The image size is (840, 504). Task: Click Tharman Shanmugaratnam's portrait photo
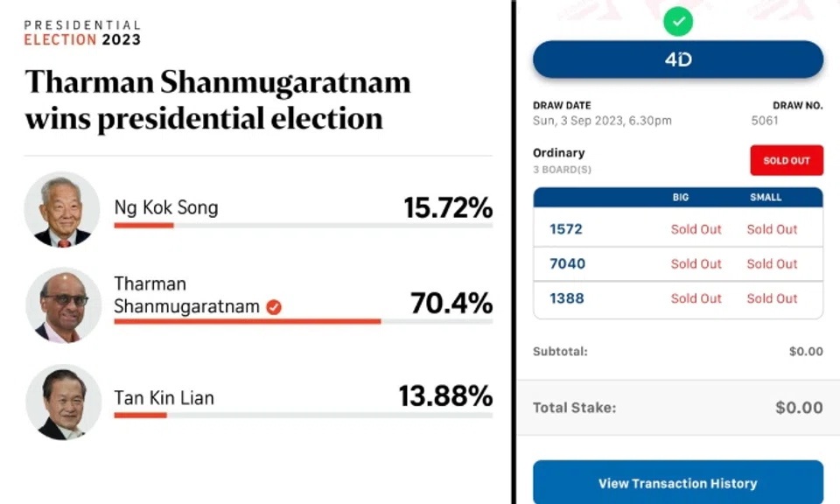(62, 304)
